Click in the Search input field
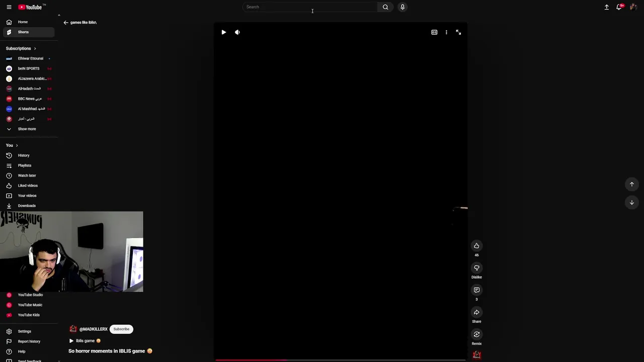Image resolution: width=644 pixels, height=362 pixels. 309,7
